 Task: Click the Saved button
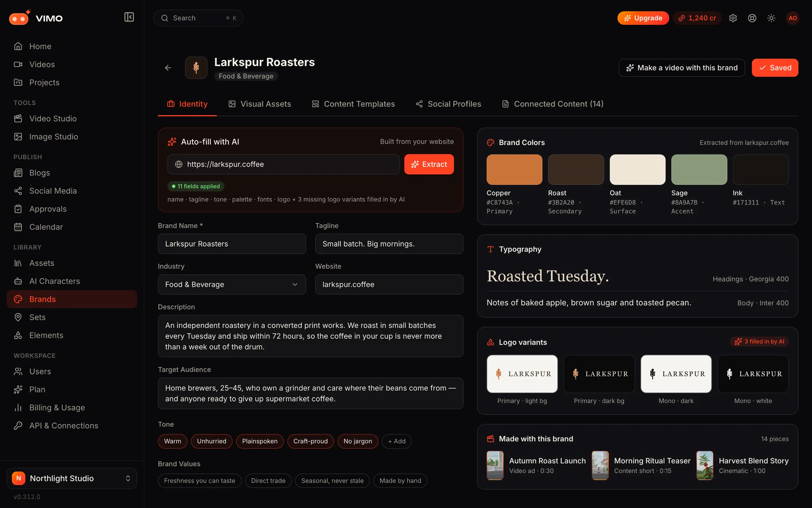(x=775, y=68)
